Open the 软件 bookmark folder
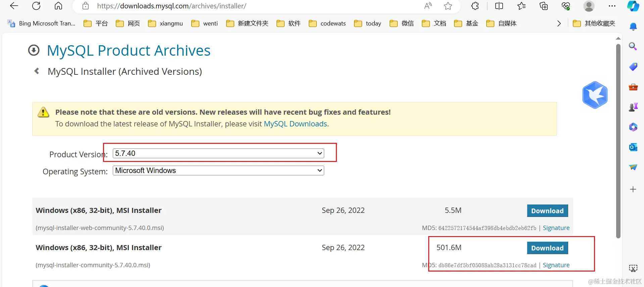 tap(289, 23)
